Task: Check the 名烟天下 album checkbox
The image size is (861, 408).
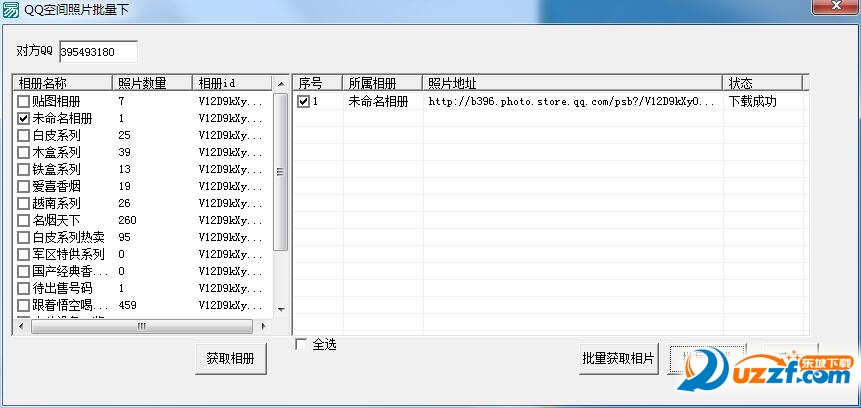Action: [x=23, y=221]
